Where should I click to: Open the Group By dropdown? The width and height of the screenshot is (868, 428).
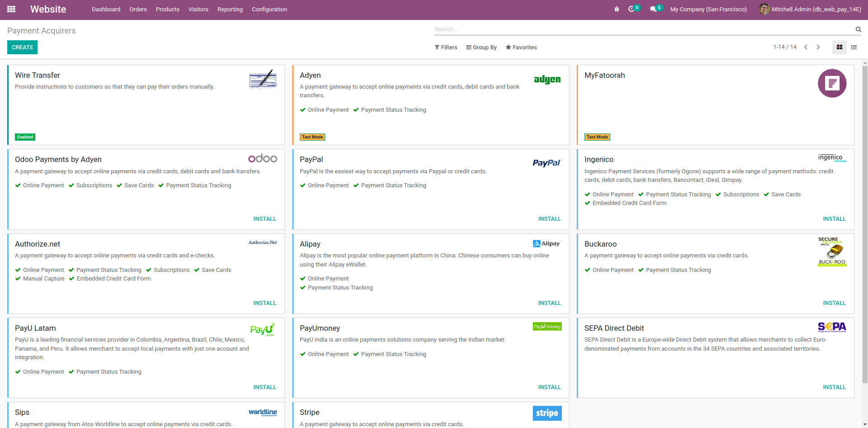pyautogui.click(x=482, y=48)
